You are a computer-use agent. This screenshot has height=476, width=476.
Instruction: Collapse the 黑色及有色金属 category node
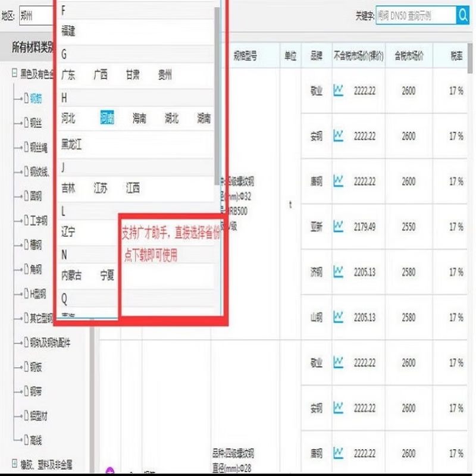(x=14, y=73)
